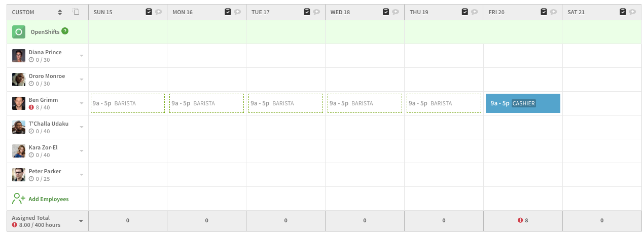The height and width of the screenshot is (233, 644).
Task: Click the red warning icon beside Ben Grimm's hours
Action: 31,107
